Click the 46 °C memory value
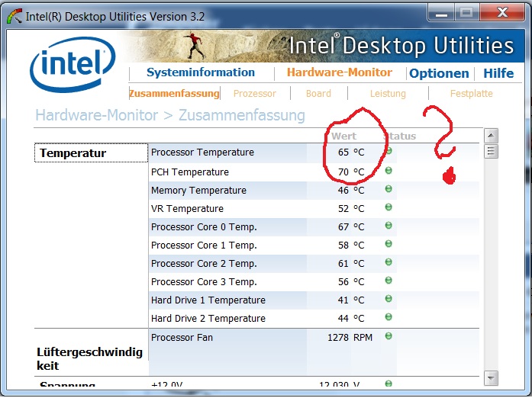 (x=351, y=191)
